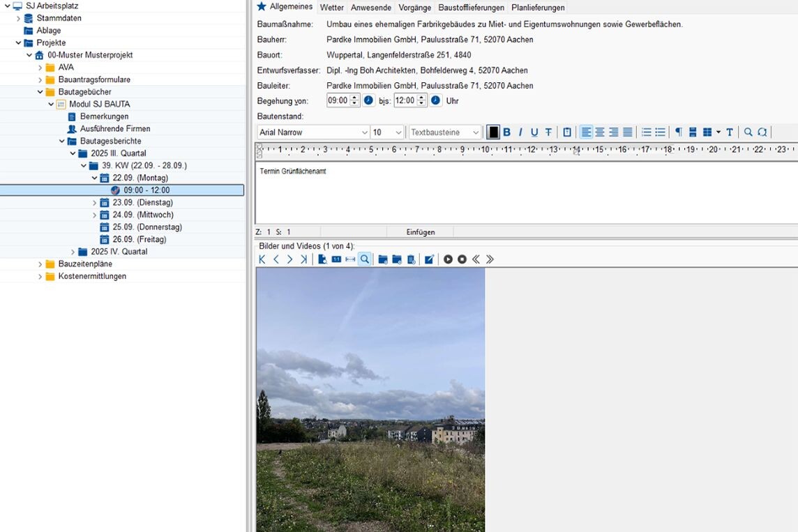Click the black font color swatch

tap(493, 132)
